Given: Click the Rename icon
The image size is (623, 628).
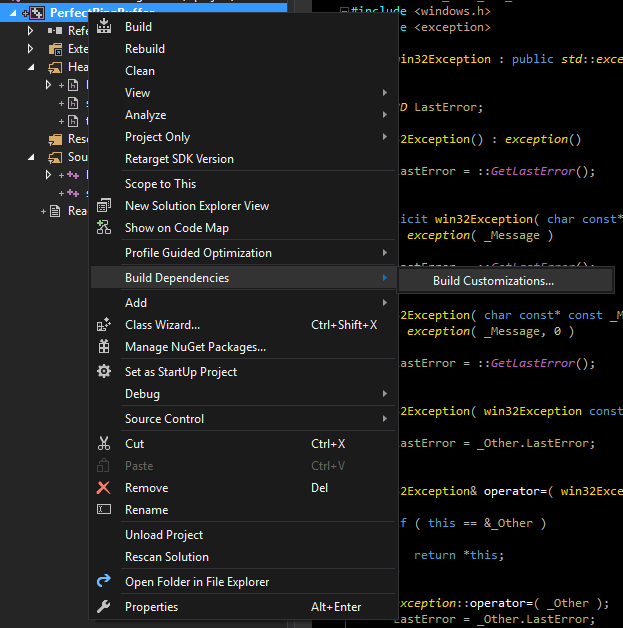Looking at the screenshot, I should pos(104,509).
